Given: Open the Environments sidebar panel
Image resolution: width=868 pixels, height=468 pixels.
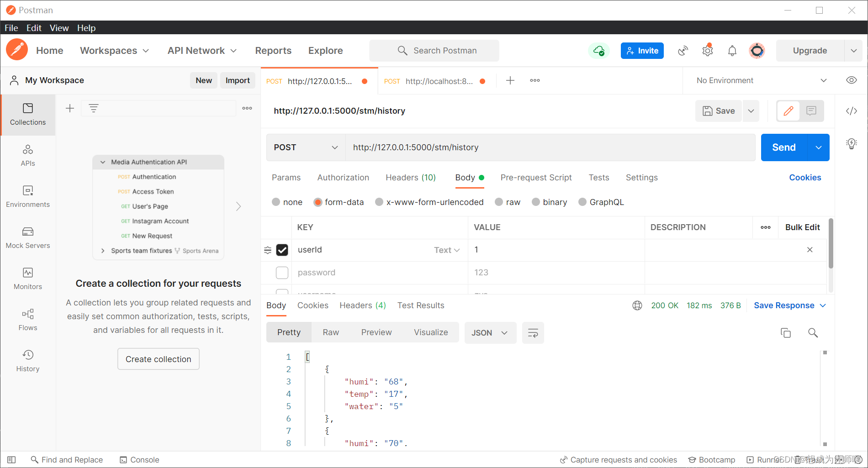Looking at the screenshot, I should (x=28, y=197).
